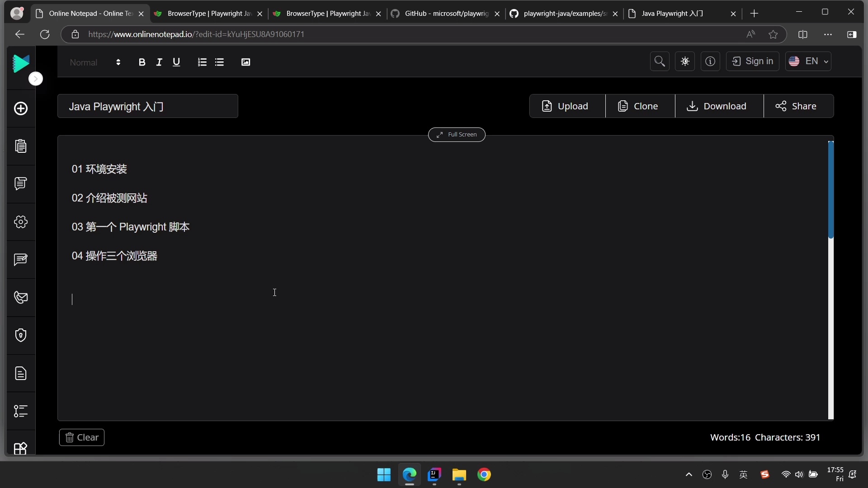This screenshot has width=868, height=488.
Task: Expand the sidebar with arrow button
Action: pos(36,79)
